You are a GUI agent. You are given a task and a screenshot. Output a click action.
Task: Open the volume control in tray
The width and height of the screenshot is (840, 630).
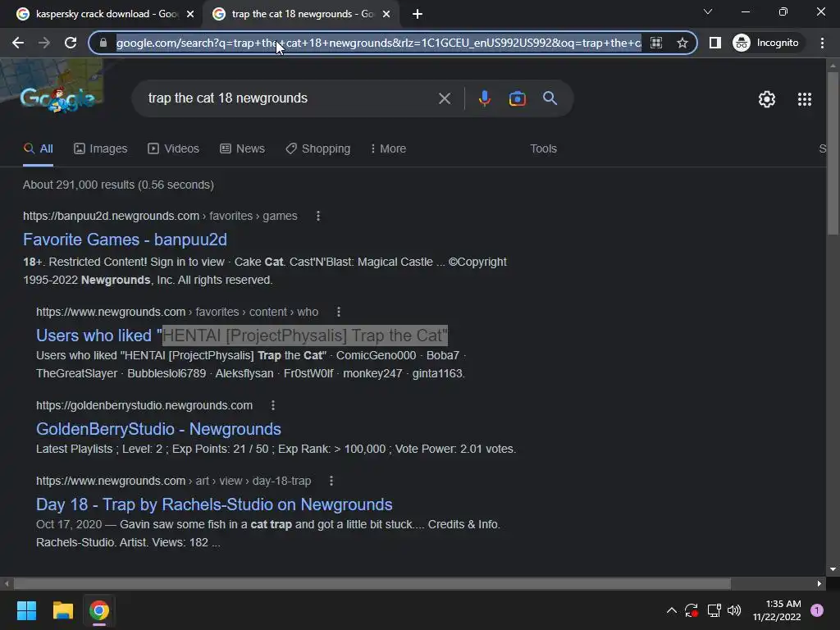click(x=734, y=610)
